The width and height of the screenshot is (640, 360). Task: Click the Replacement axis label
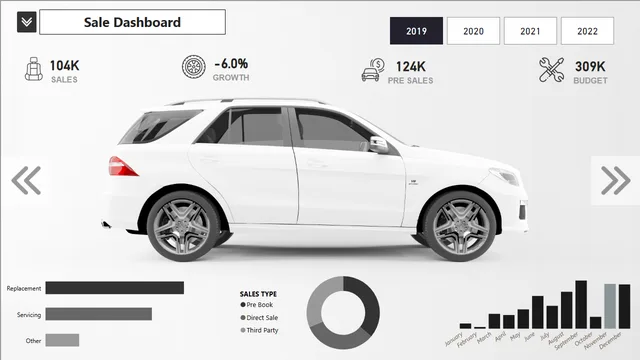pos(24,288)
